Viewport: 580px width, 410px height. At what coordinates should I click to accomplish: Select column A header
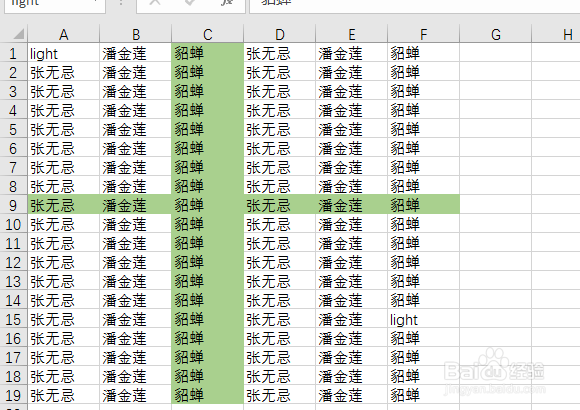click(64, 34)
